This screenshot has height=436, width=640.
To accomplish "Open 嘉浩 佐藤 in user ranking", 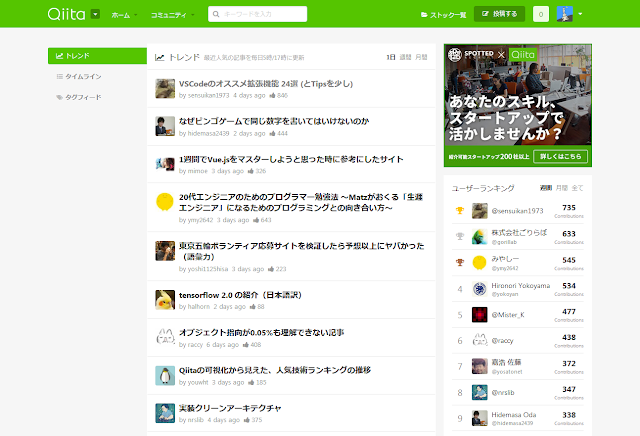I will coord(506,363).
